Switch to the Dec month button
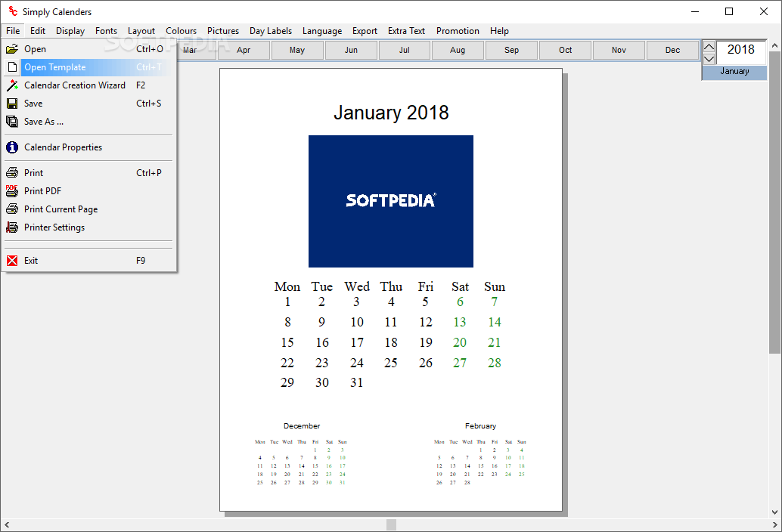This screenshot has height=532, width=782. pyautogui.click(x=673, y=50)
